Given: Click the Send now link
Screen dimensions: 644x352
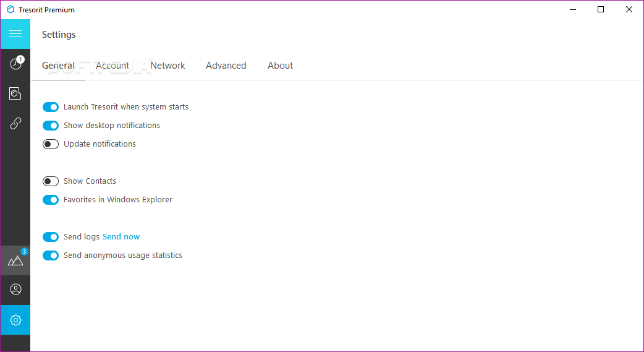Looking at the screenshot, I should pos(121,236).
